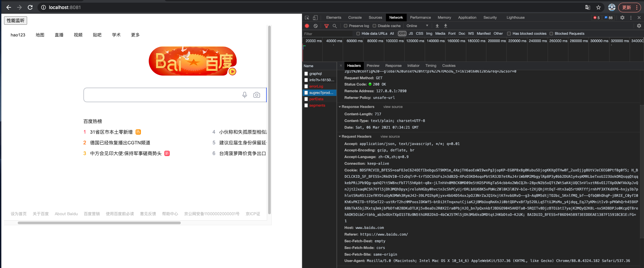View source of Response Headers
644x268 pixels.
tap(393, 107)
